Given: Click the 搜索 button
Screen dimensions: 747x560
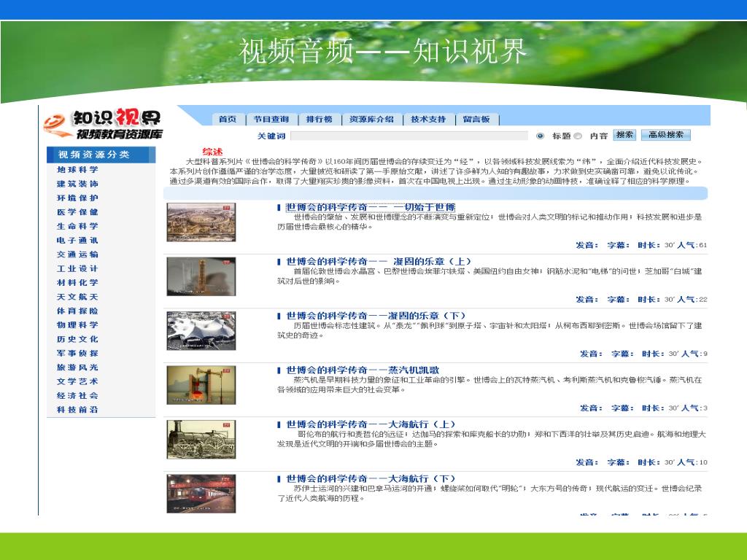Looking at the screenshot, I should click(x=624, y=135).
